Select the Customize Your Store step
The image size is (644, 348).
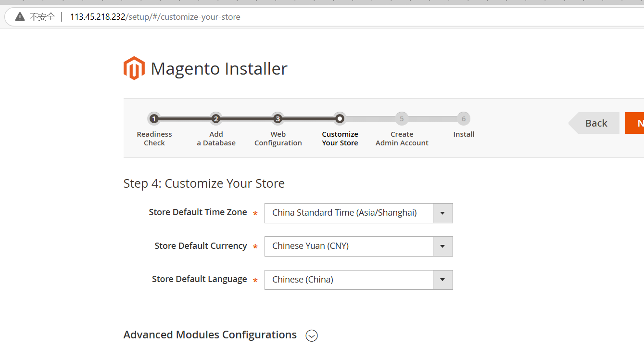pyautogui.click(x=340, y=118)
